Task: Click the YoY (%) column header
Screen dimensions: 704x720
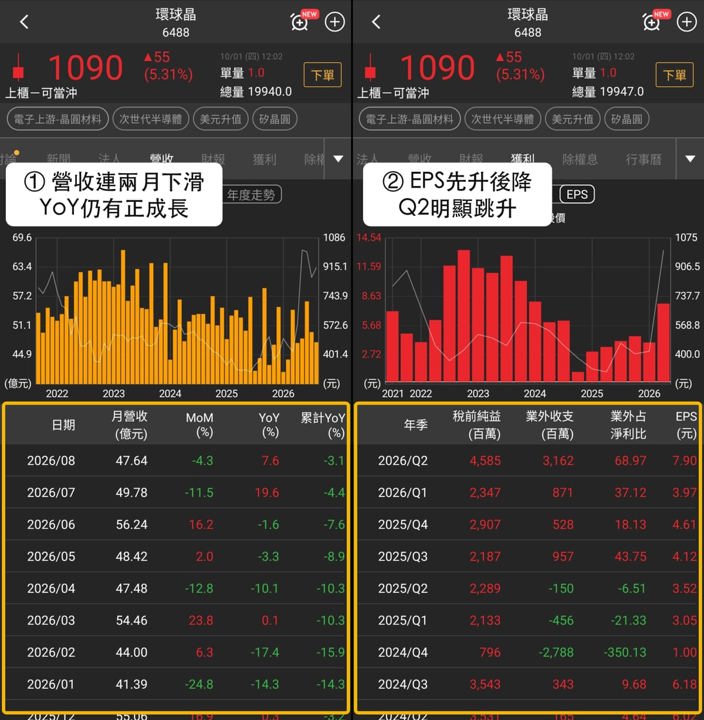Action: click(x=269, y=424)
